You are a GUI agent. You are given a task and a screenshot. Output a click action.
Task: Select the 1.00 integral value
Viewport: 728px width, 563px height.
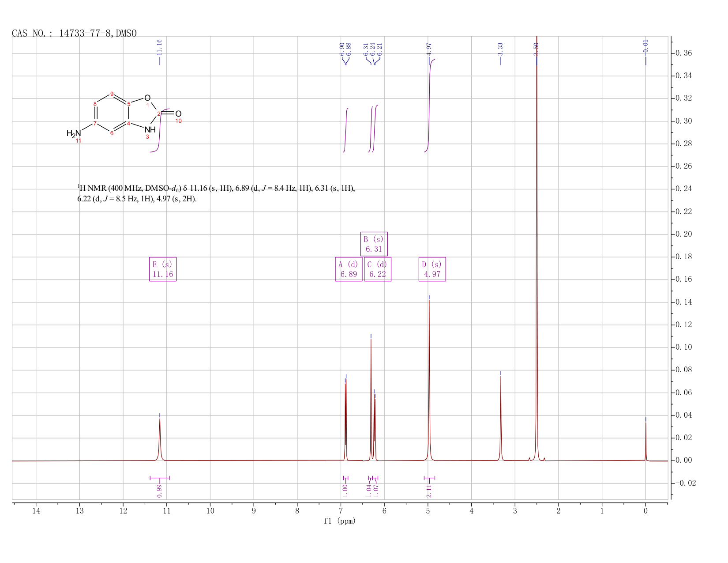pos(345,491)
